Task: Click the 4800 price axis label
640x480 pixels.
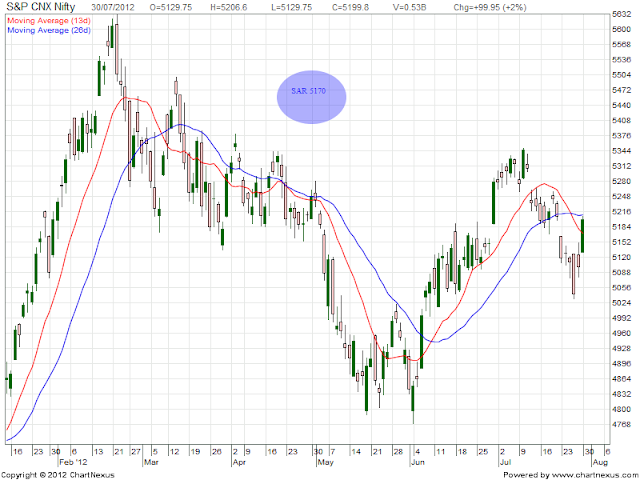Action: click(x=622, y=409)
